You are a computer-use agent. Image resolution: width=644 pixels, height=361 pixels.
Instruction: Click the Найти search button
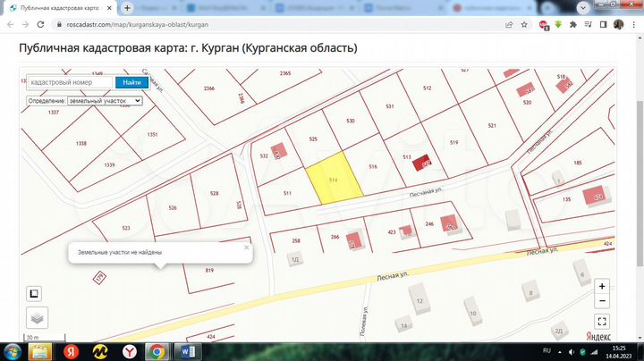coord(131,82)
